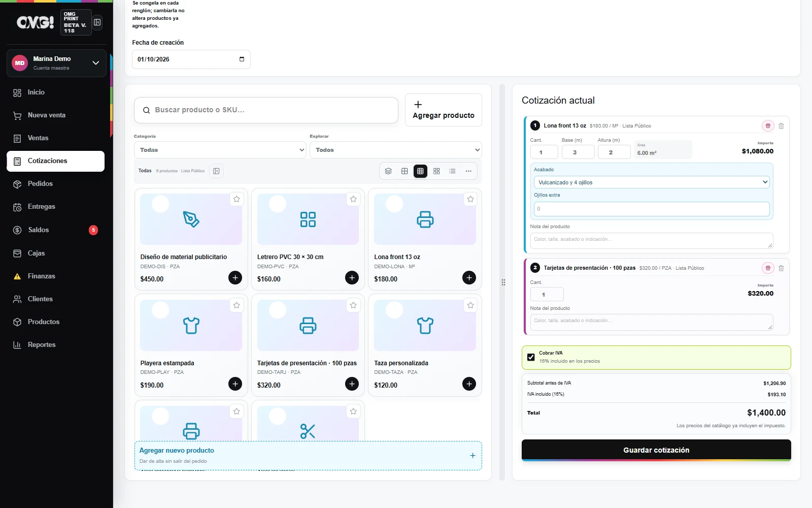Viewport: 812px width, 508px height.
Task: Select the two-column table view icon
Action: pos(404,171)
